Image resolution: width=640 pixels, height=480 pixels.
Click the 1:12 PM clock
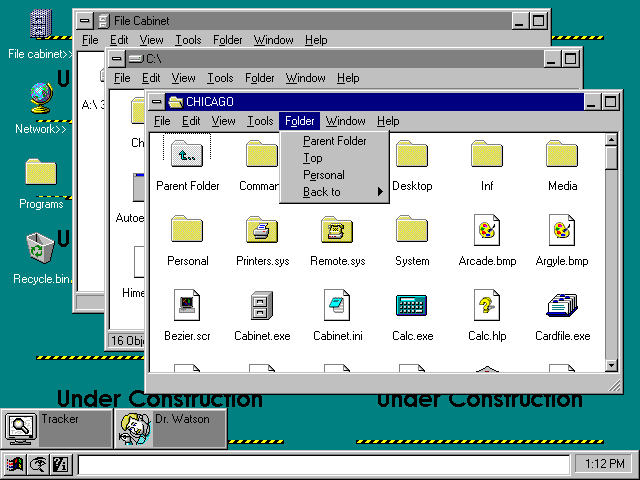point(605,464)
